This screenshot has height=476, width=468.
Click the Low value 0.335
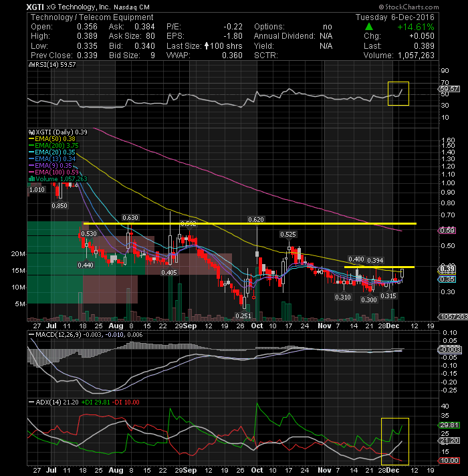tap(87, 46)
